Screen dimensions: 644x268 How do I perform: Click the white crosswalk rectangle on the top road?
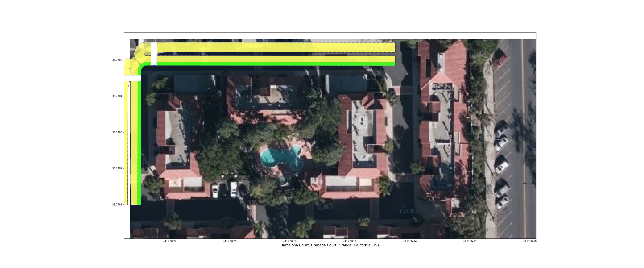154,54
